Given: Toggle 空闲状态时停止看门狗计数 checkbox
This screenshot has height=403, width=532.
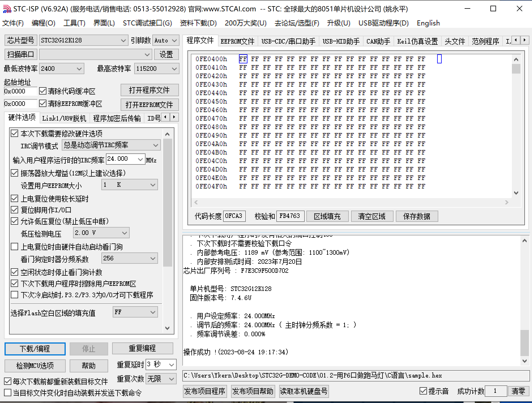Looking at the screenshot, I should click(14, 272).
